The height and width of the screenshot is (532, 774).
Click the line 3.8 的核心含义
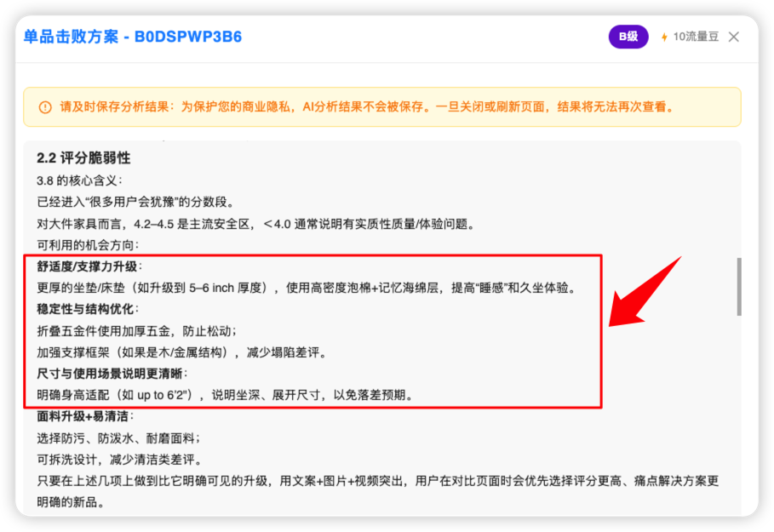tap(79, 180)
